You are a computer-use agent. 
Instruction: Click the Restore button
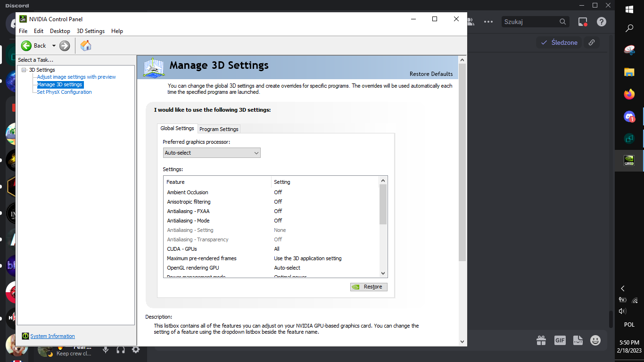369,287
